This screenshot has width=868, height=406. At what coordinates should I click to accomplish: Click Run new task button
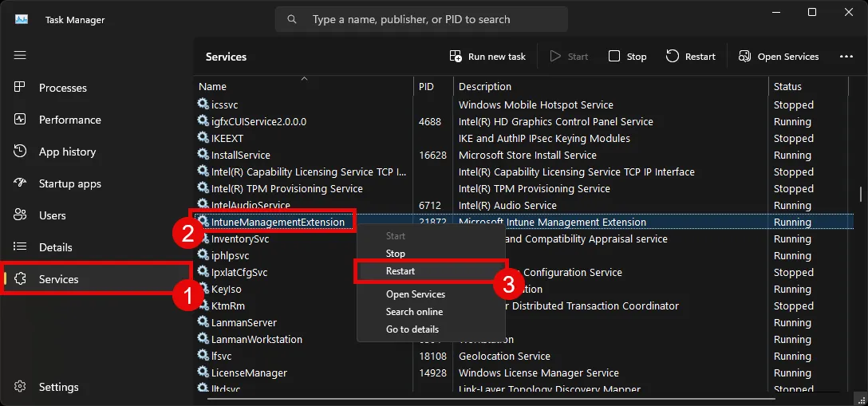point(487,57)
